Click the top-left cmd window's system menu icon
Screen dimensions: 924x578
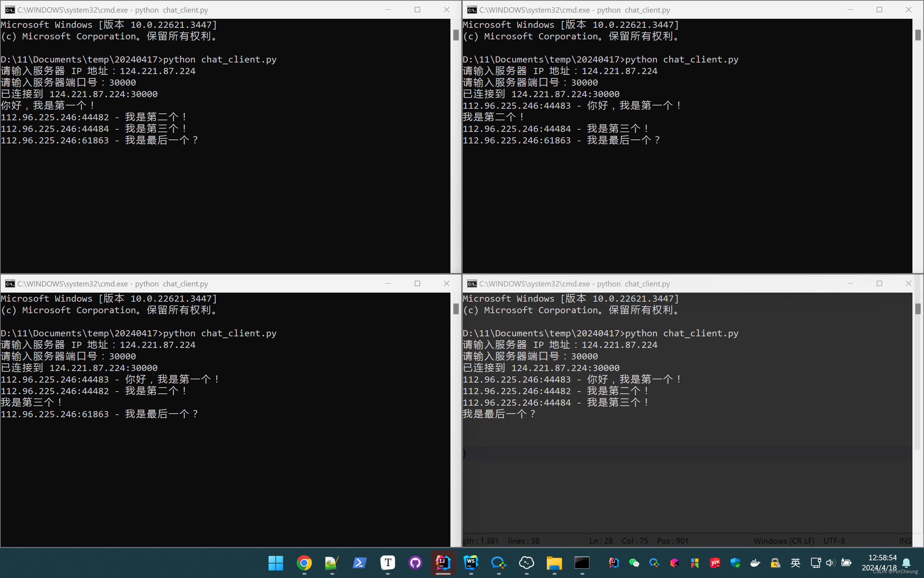tap(10, 10)
